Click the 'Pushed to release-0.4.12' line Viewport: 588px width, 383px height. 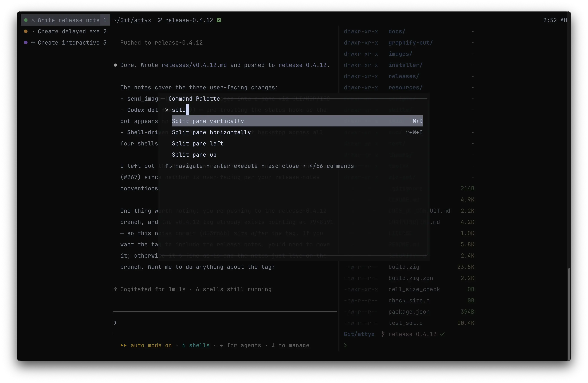click(x=161, y=42)
